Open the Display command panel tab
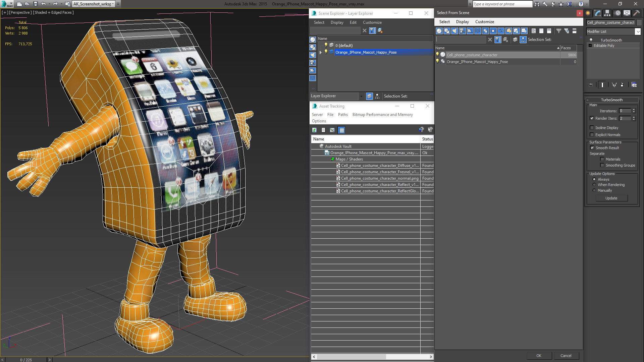 click(x=627, y=13)
